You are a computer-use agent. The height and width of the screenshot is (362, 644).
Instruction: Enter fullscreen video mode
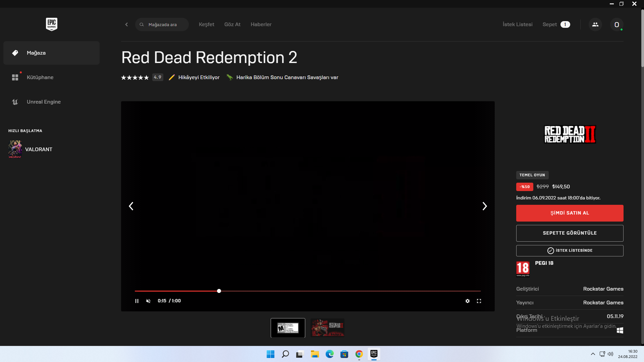(479, 301)
